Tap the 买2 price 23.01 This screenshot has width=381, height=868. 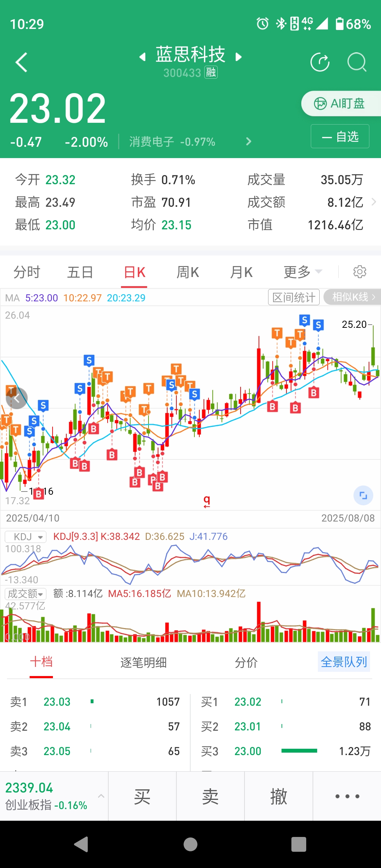248,727
